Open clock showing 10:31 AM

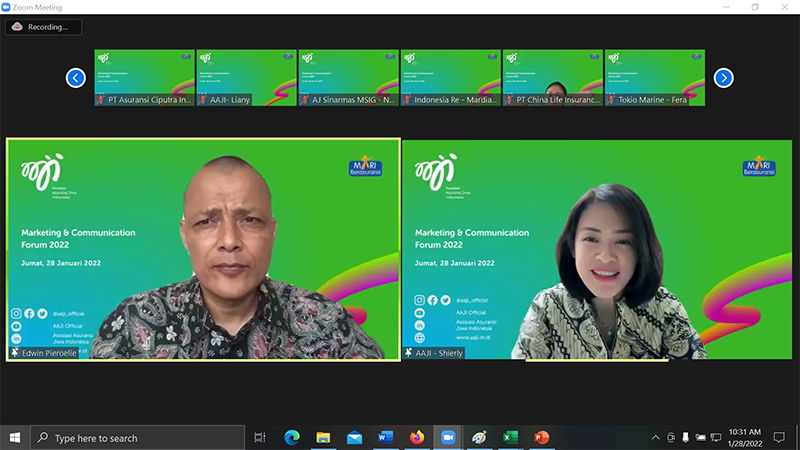[745, 438]
